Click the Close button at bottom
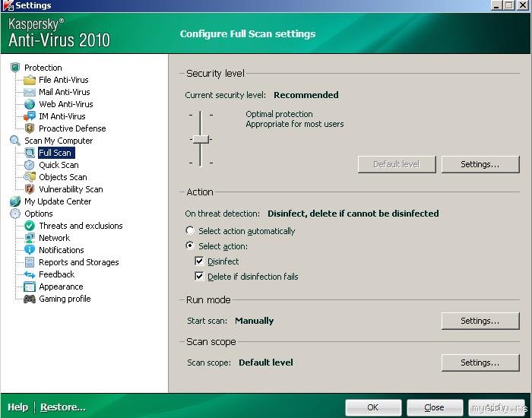Viewport: 532px width, 418px height. tap(435, 407)
